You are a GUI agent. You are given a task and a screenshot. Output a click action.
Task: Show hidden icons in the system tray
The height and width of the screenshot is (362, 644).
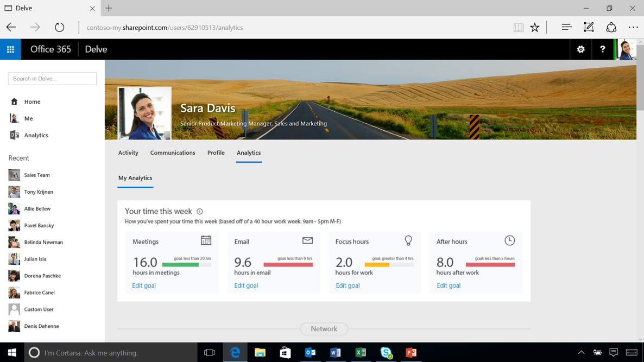[x=580, y=352]
